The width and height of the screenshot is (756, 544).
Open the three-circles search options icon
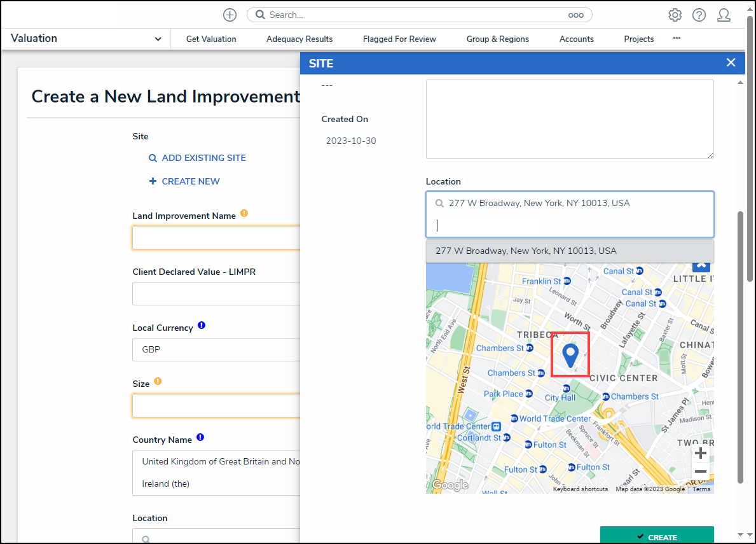(x=575, y=15)
